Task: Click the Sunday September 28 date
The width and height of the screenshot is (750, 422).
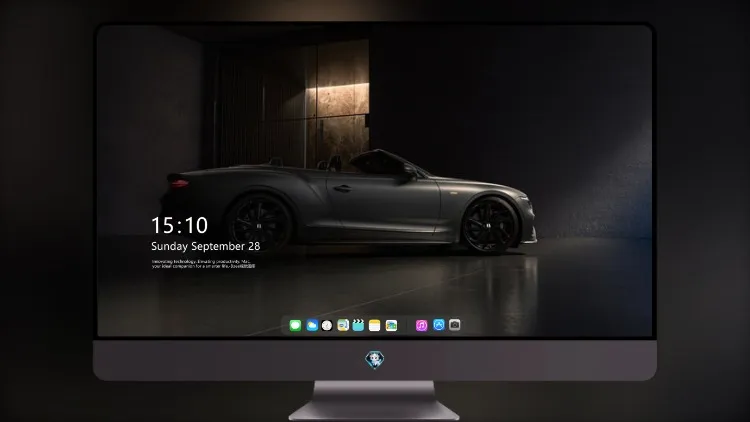Action: click(x=206, y=246)
